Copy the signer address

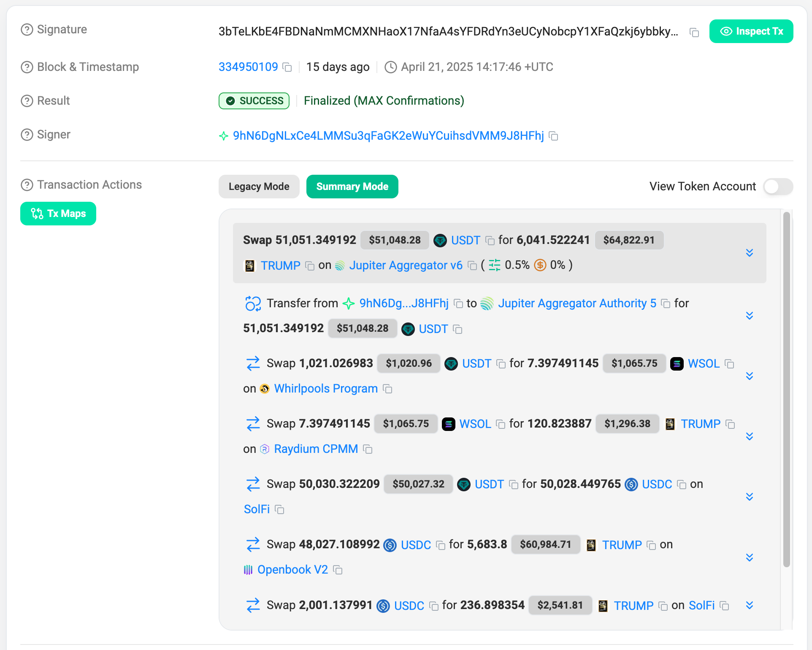tap(553, 136)
